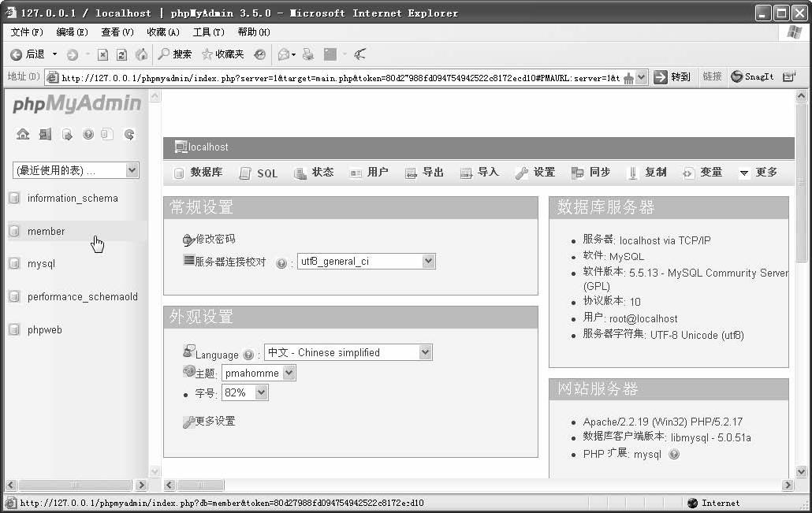Image resolution: width=812 pixels, height=513 pixels.
Task: Open the 链接 (Links) toolbar item
Action: (713, 76)
